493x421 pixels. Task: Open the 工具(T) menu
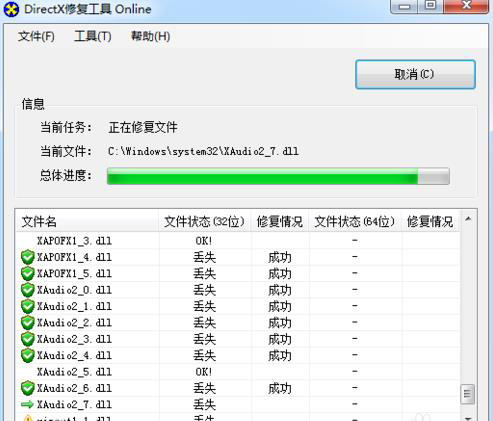coord(93,36)
